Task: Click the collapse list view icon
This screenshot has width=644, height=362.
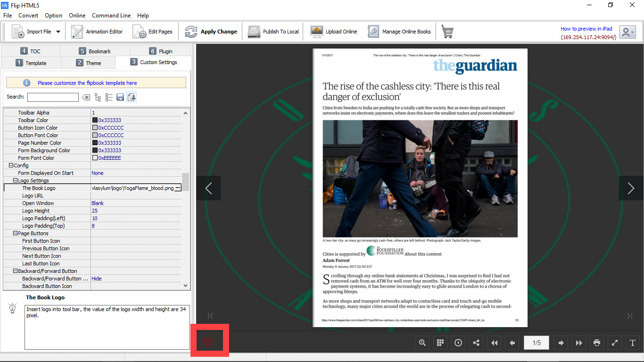Action: 109,97
